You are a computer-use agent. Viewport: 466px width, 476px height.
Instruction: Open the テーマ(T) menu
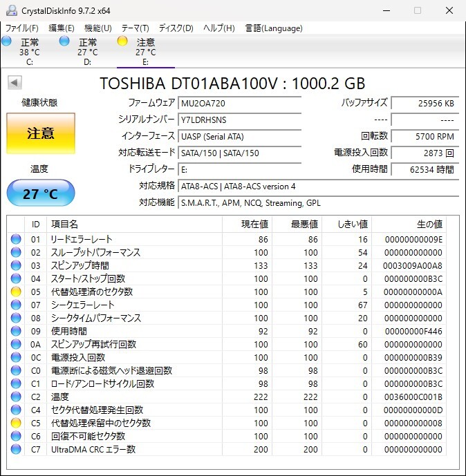pos(136,28)
